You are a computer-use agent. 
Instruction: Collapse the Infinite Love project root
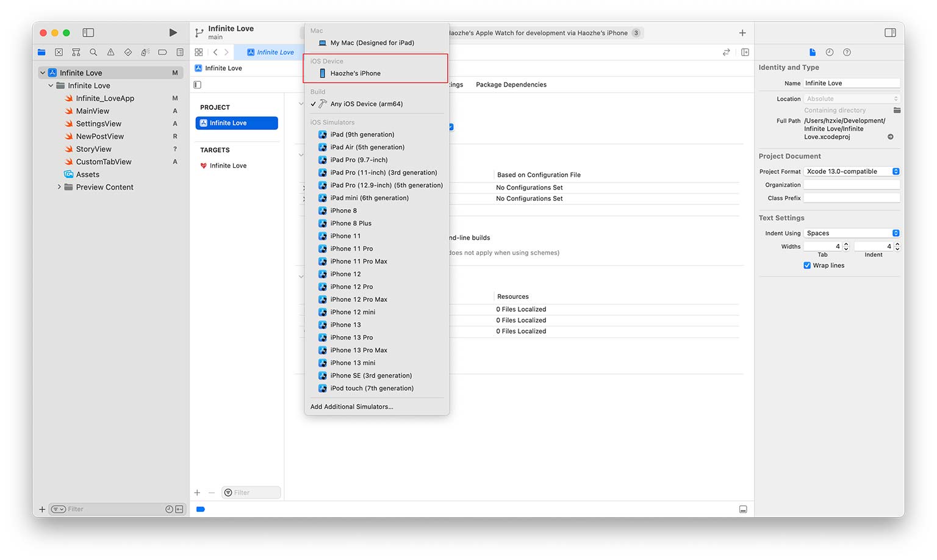pos(43,73)
